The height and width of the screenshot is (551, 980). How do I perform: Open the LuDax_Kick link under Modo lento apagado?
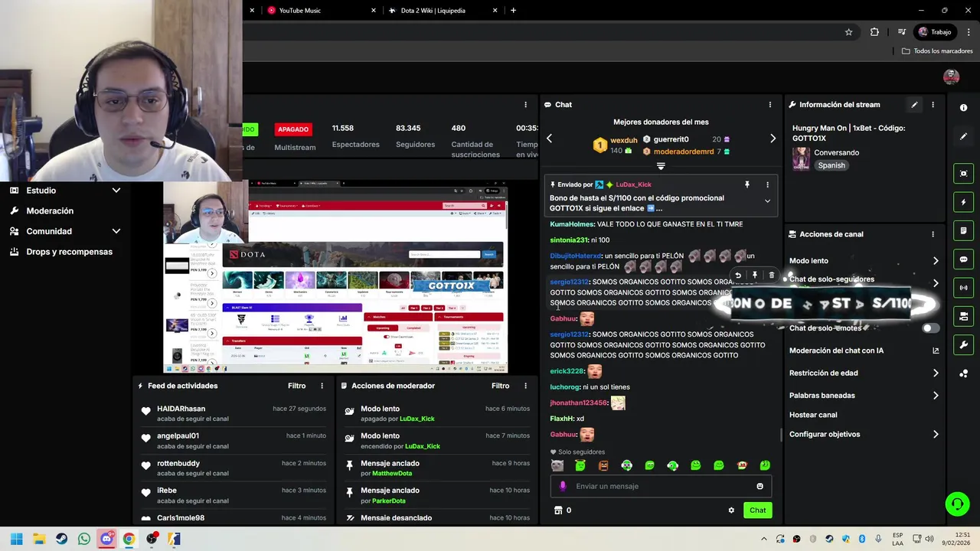tap(416, 419)
